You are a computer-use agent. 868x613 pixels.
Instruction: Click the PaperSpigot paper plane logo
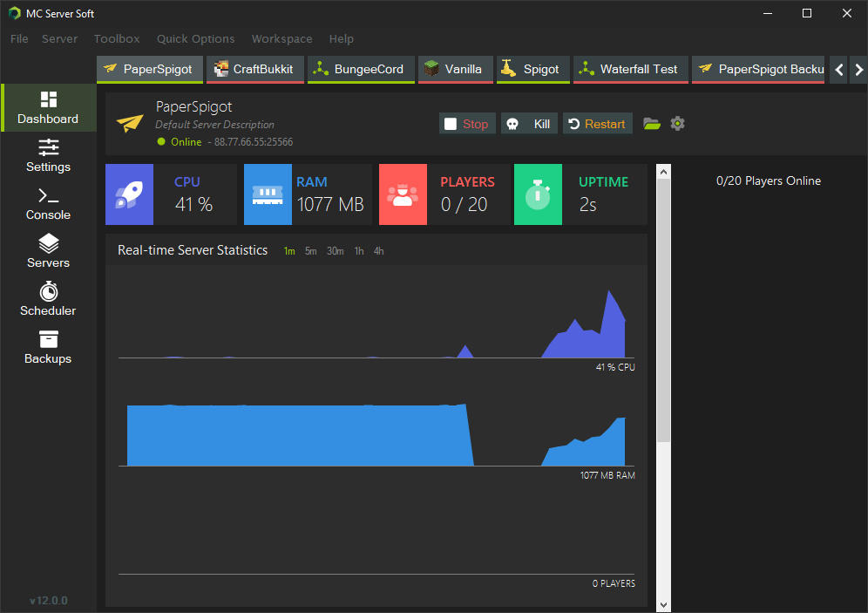[130, 123]
